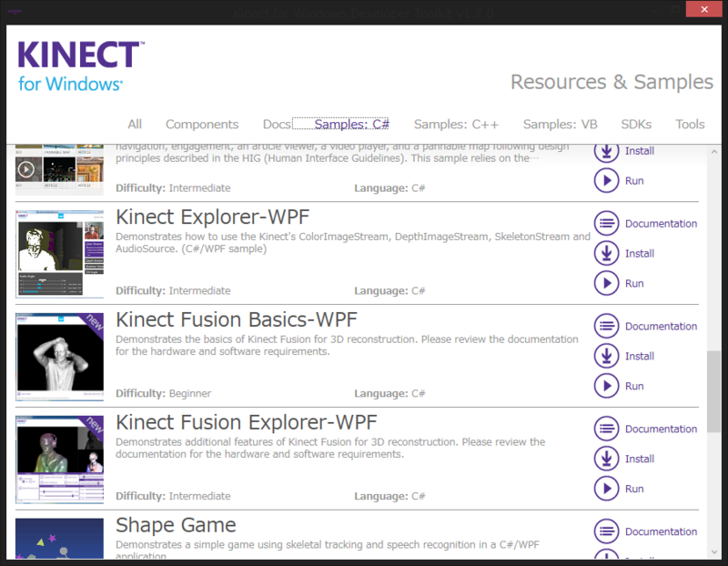Click Documentation link for Kinect Fusion Basics-WPF
The image size is (728, 566).
click(x=661, y=326)
